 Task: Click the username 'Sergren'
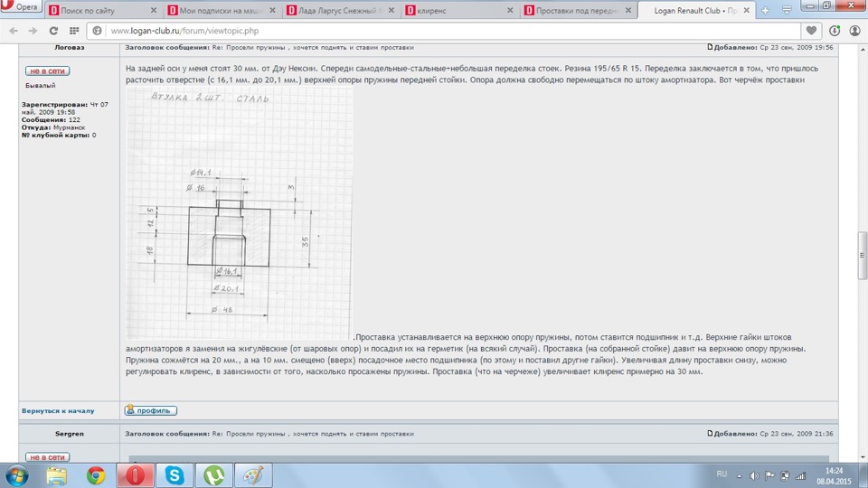(x=70, y=434)
